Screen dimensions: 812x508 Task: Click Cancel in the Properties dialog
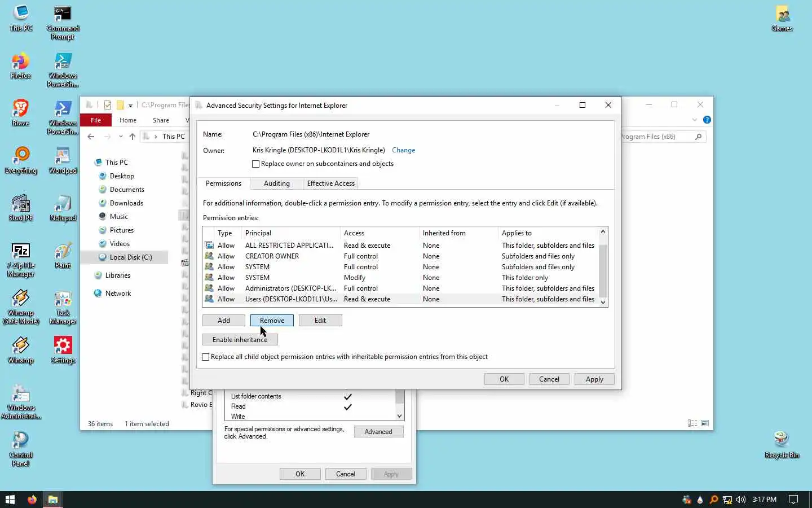(x=346, y=474)
